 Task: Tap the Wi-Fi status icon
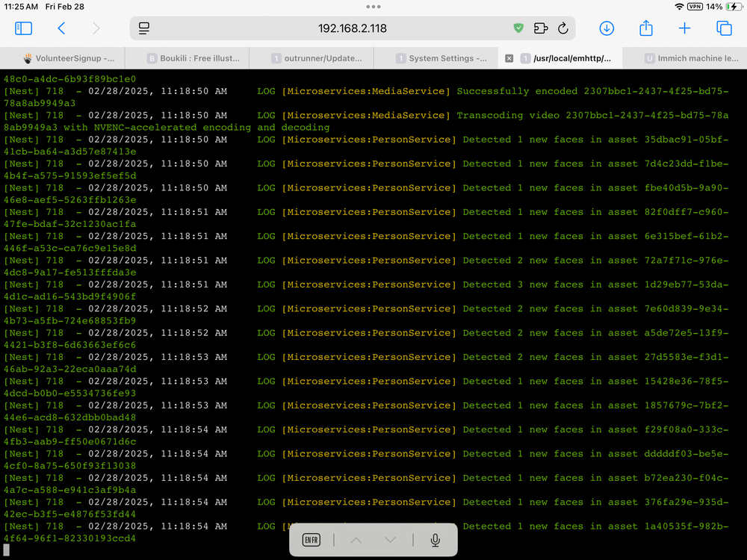point(679,7)
